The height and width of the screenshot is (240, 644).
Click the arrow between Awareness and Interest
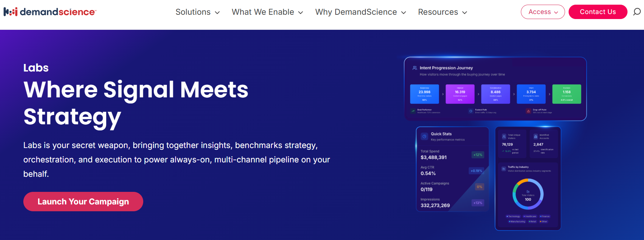click(443, 94)
